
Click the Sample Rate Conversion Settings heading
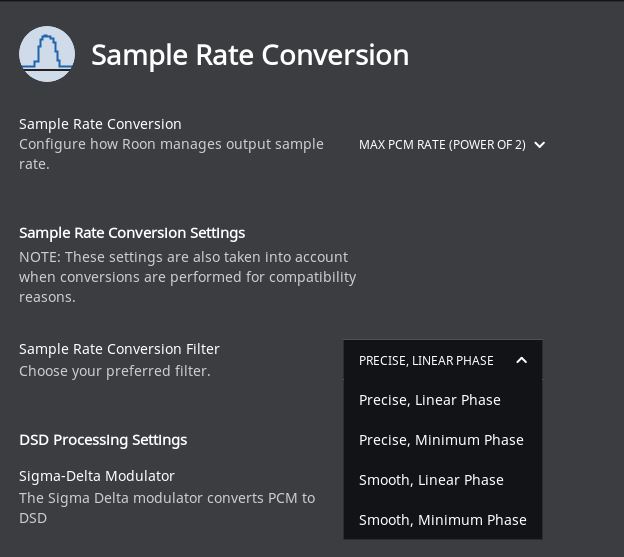click(x=132, y=233)
